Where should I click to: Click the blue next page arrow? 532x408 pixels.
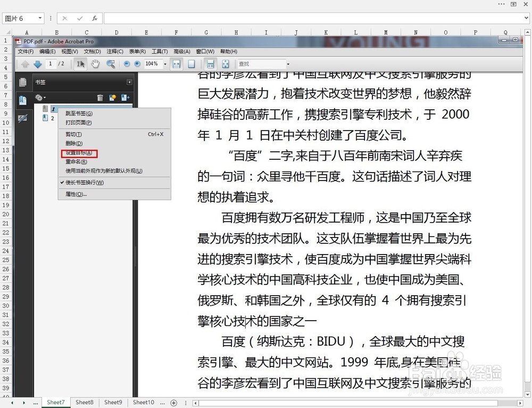(x=38, y=64)
